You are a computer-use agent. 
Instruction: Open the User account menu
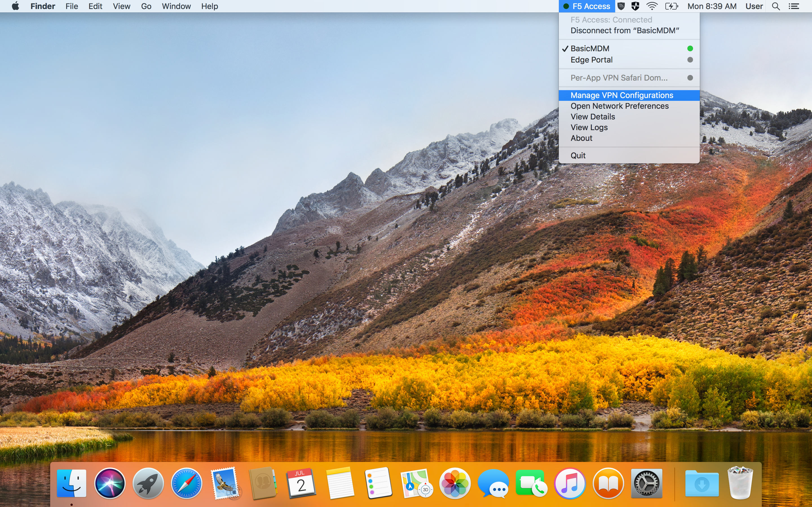[x=754, y=6]
